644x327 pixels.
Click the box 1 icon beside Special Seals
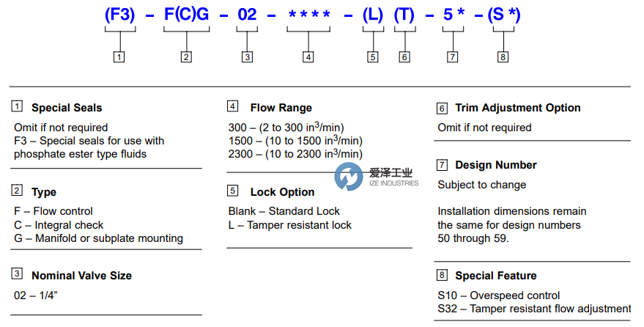click(17, 107)
